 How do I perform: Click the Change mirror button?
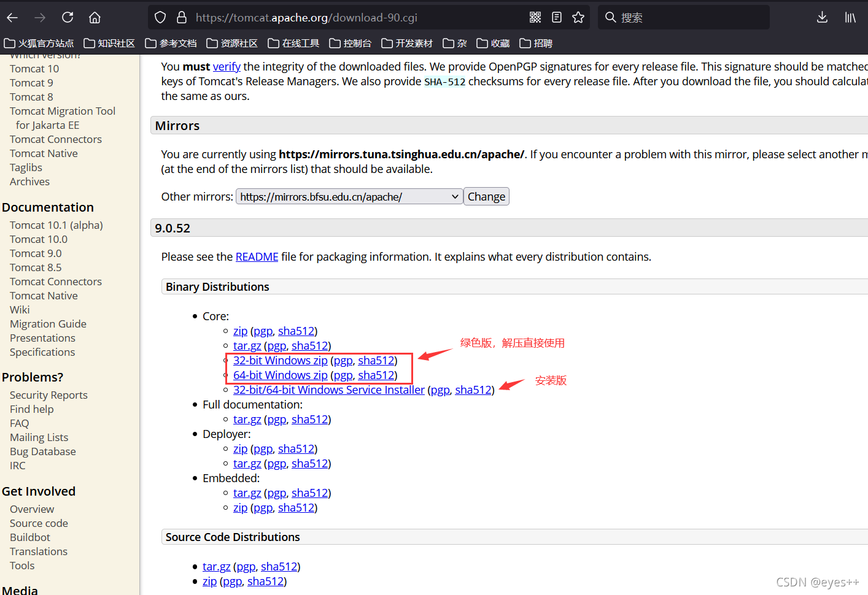tap(486, 197)
